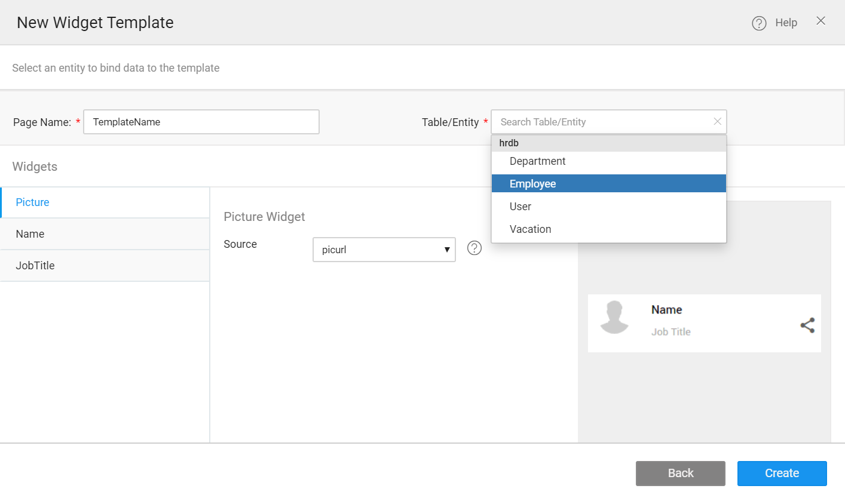Click the Name label in preview card

666,310
